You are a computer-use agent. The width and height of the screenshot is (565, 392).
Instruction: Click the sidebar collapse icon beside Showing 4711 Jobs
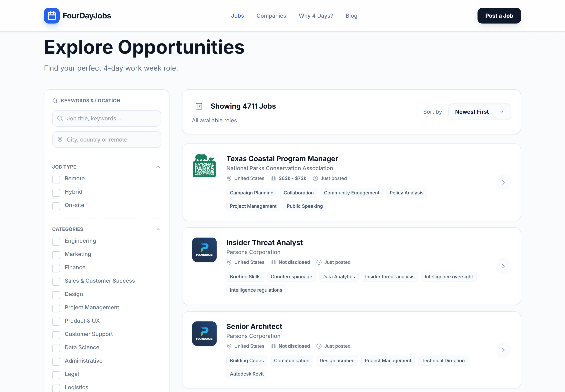pos(199,106)
